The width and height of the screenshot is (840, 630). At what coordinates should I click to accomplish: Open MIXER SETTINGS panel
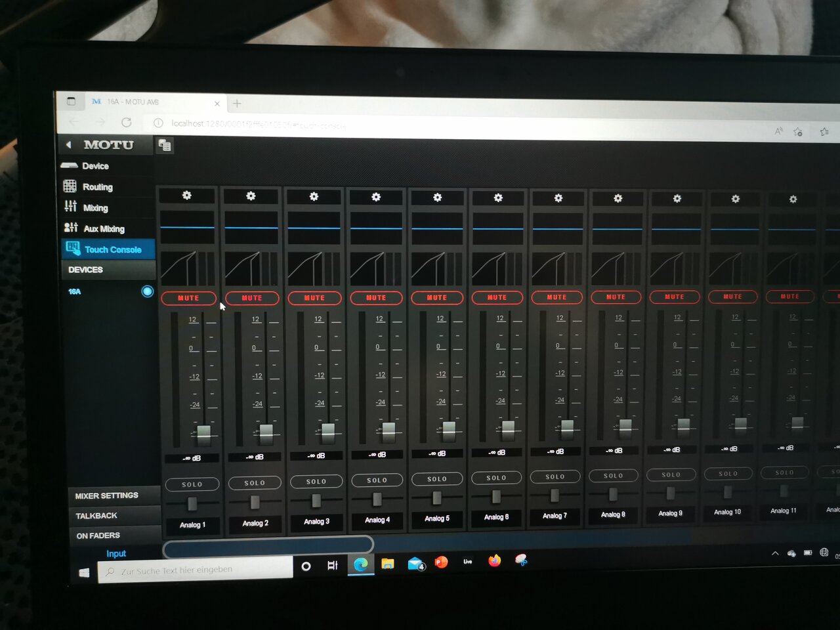click(114, 496)
